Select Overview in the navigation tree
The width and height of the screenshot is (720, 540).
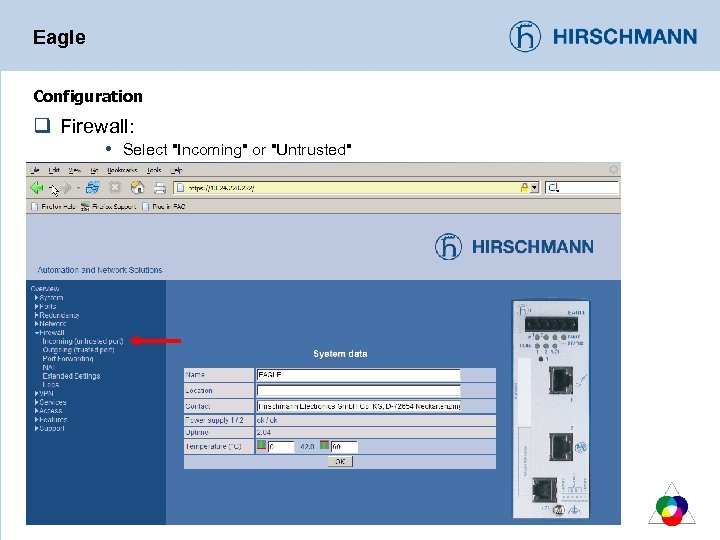pyautogui.click(x=45, y=288)
